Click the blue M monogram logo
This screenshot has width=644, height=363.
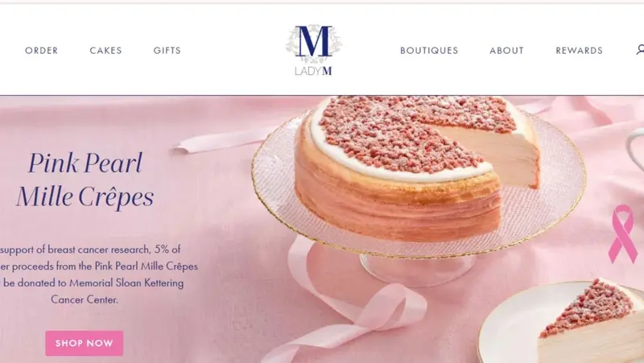tap(314, 43)
